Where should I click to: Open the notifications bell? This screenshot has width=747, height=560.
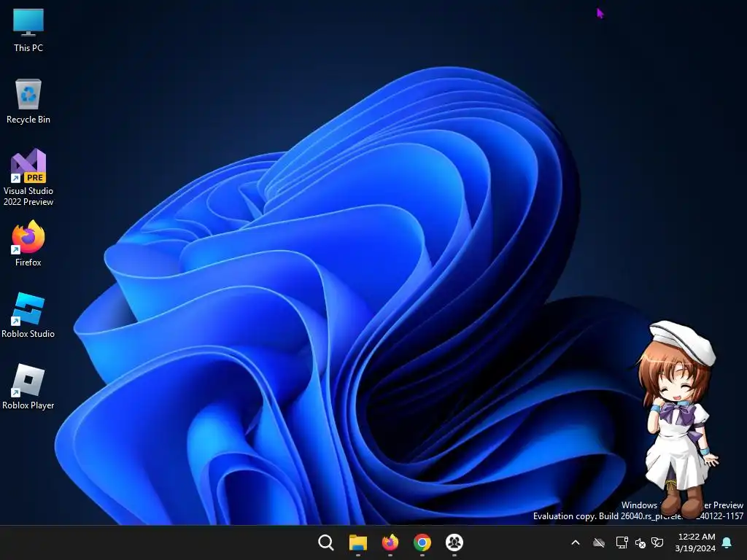click(x=727, y=542)
